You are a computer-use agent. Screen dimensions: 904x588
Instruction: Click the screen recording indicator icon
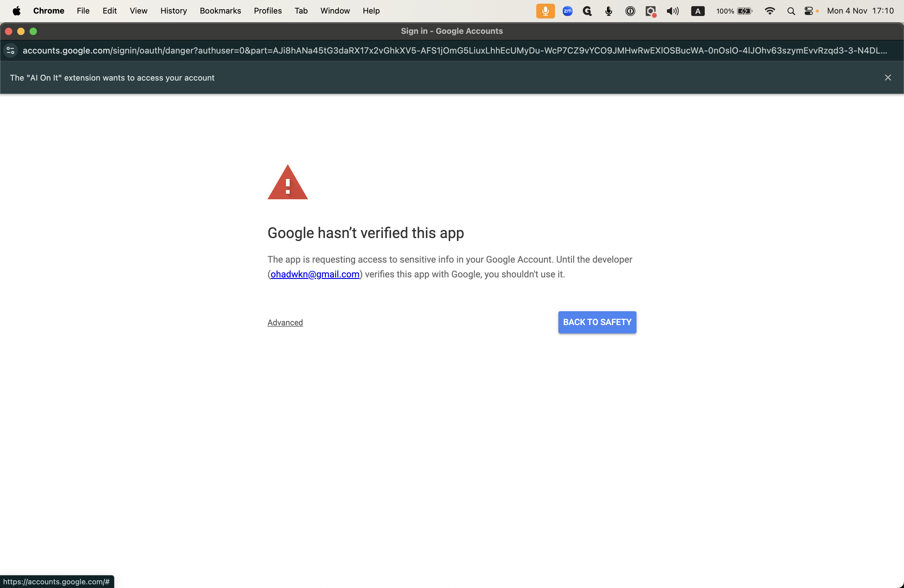coord(651,11)
